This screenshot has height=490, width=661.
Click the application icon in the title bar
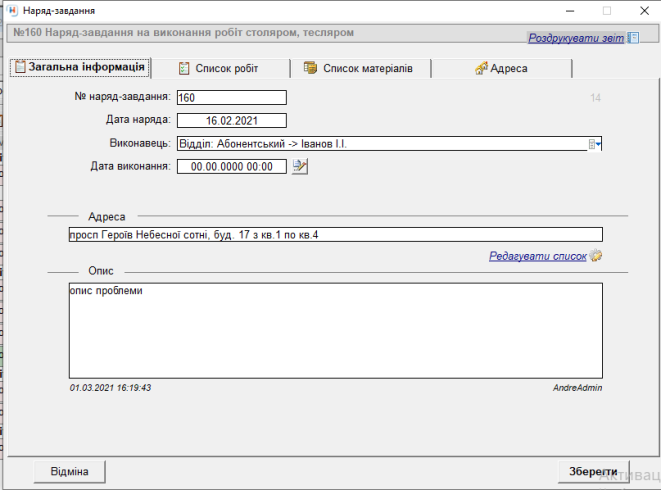(12, 10)
